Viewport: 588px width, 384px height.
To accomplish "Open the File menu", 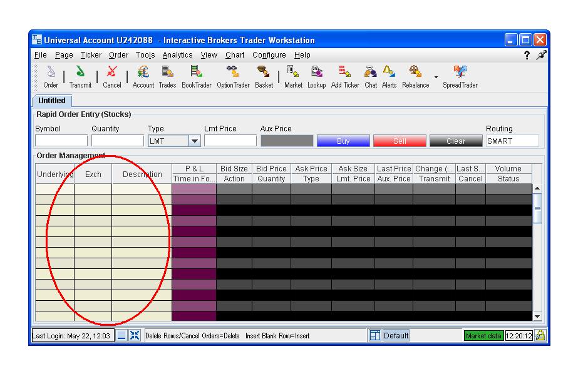I will pos(41,55).
